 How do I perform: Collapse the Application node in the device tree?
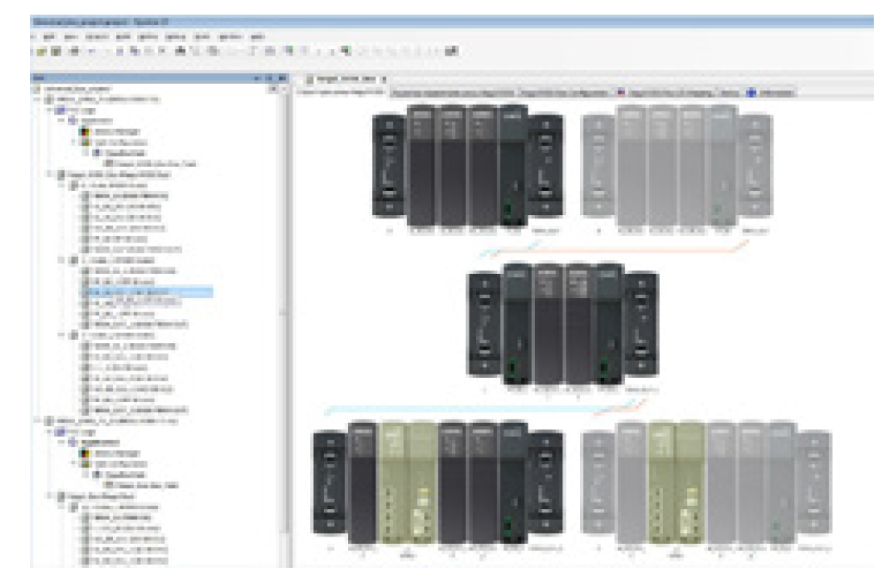tap(60, 120)
